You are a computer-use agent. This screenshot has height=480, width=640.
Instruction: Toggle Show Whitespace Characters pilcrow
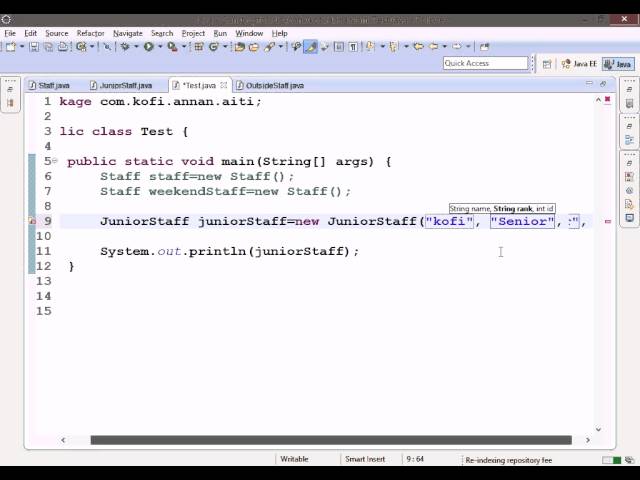tap(353, 47)
